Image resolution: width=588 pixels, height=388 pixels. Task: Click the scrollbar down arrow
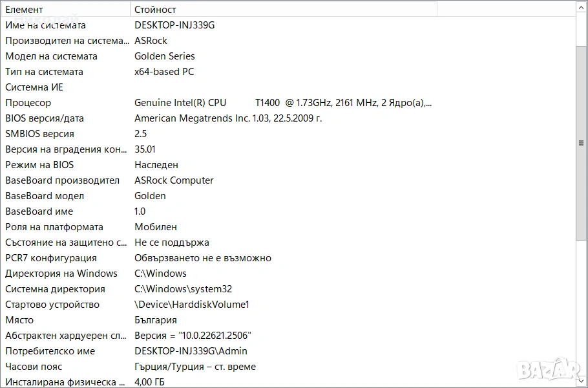tap(581, 382)
